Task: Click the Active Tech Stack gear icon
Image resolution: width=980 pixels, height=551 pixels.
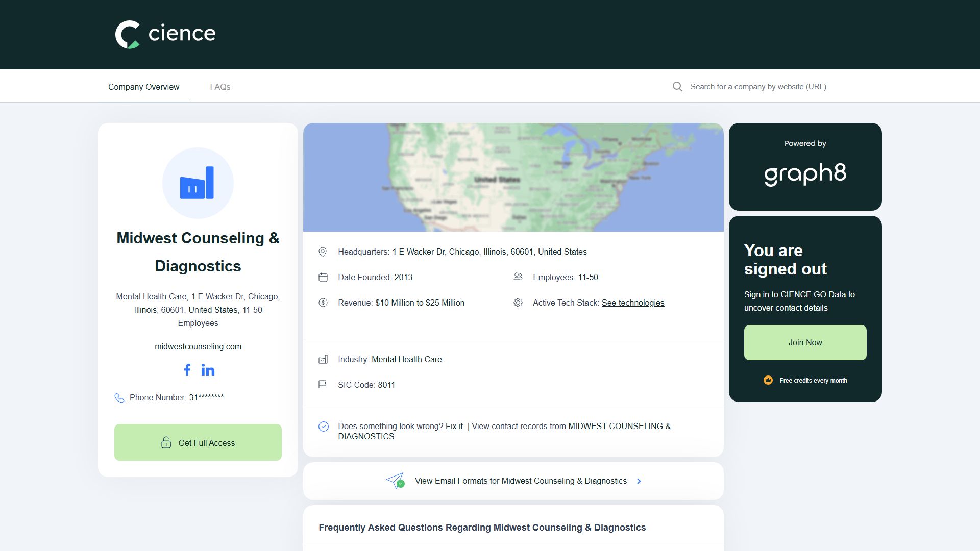Action: click(518, 303)
